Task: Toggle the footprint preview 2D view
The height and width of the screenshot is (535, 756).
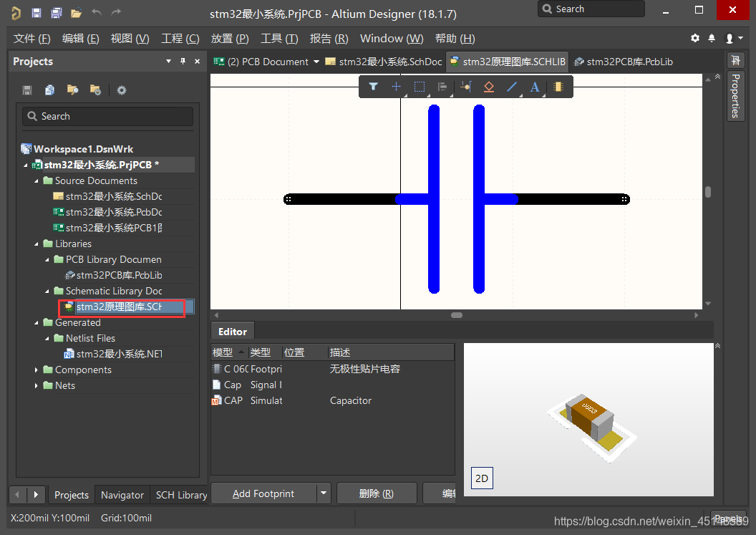Action: pos(482,478)
